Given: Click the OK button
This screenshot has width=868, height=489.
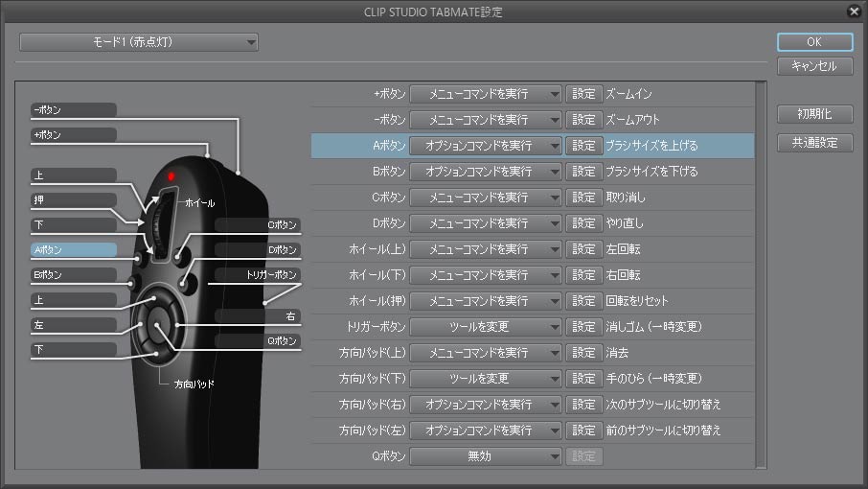Looking at the screenshot, I should tap(814, 42).
